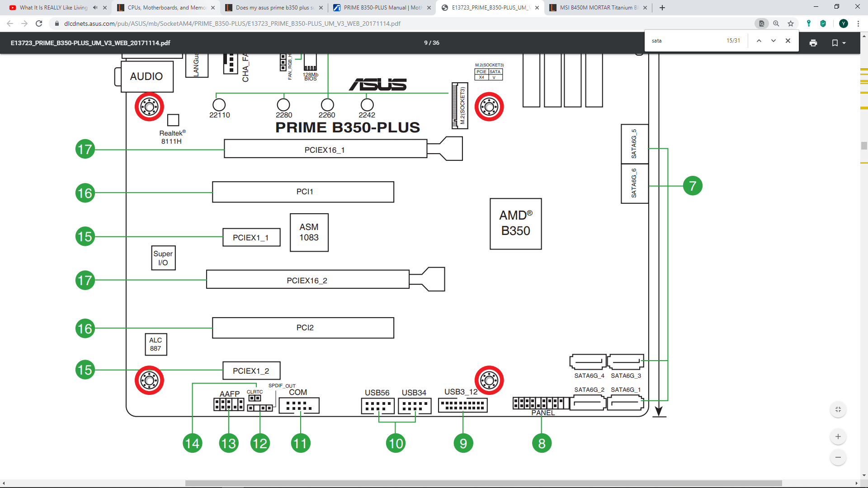Click the 'Super I/O' chip label

tap(163, 258)
